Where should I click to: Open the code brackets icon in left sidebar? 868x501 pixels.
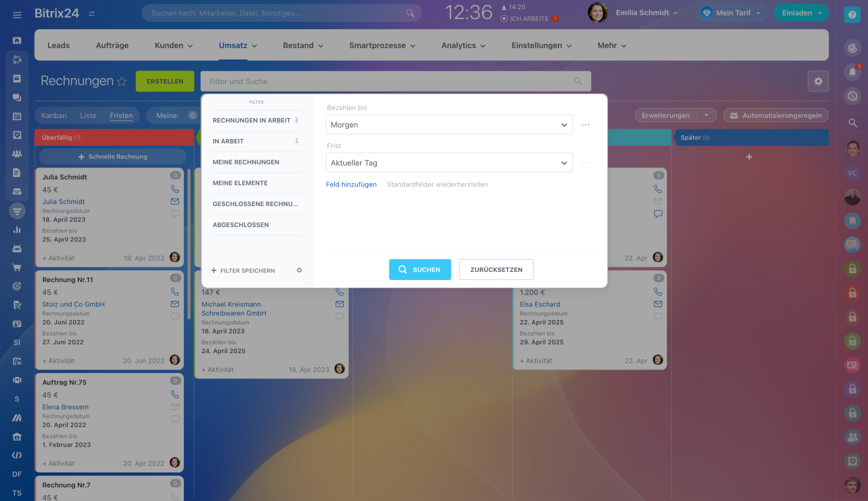(17, 456)
